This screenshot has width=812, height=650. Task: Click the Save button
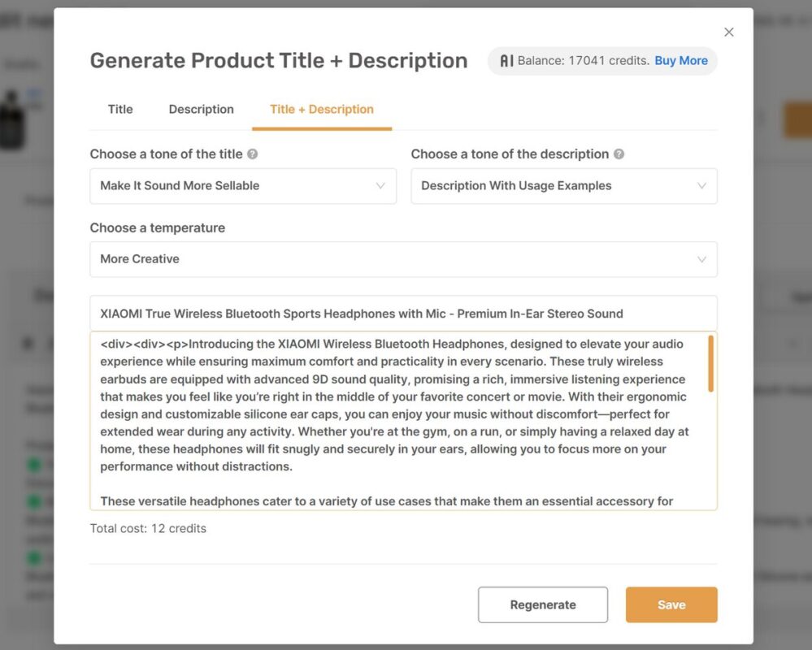pos(671,604)
